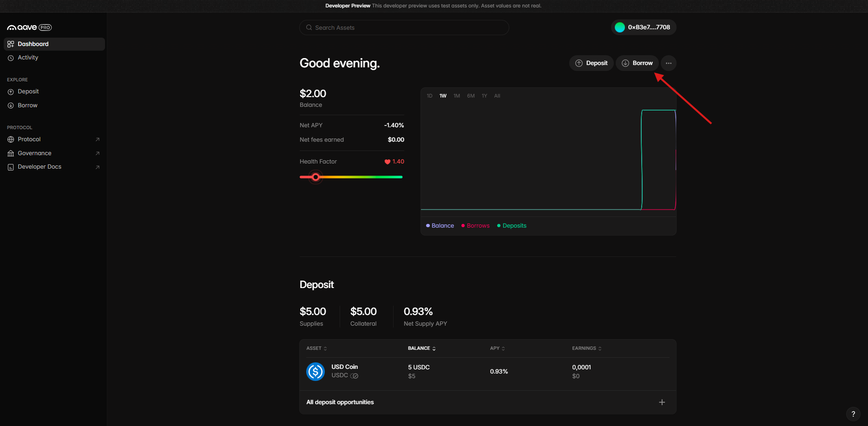This screenshot has width=868, height=426.
Task: Click the Aave Pro logo
Action: pyautogui.click(x=29, y=27)
